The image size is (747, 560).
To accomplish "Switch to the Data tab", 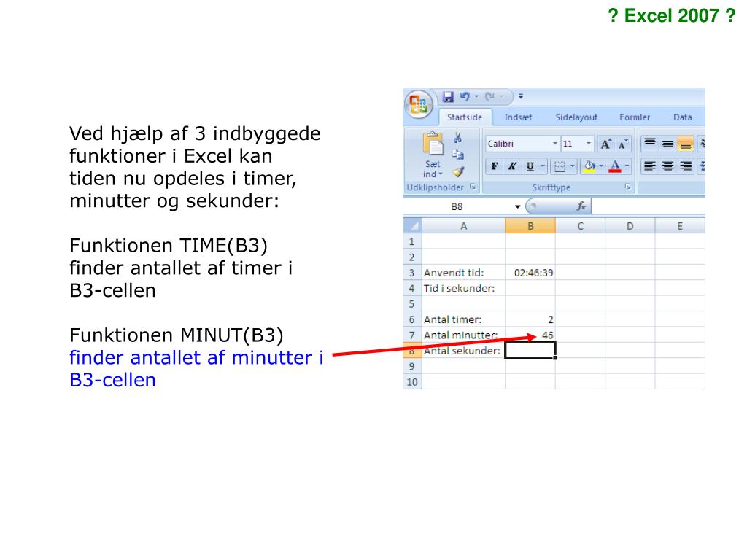I will [682, 117].
